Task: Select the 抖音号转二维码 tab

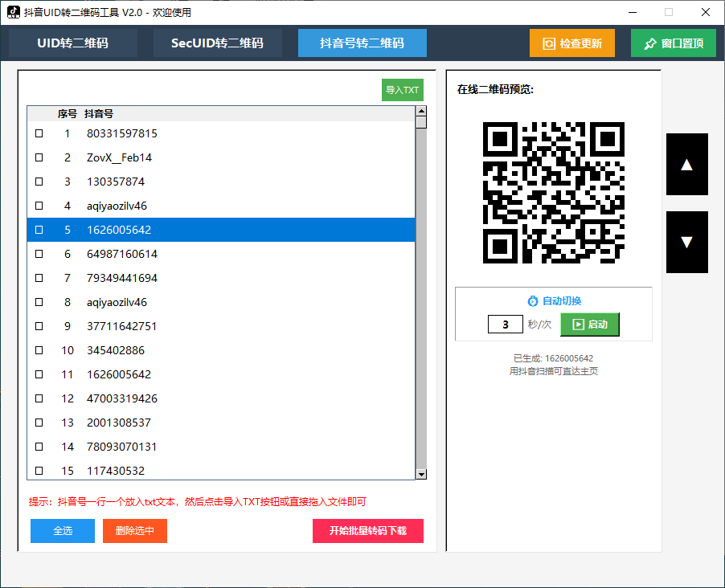Action: (x=362, y=43)
